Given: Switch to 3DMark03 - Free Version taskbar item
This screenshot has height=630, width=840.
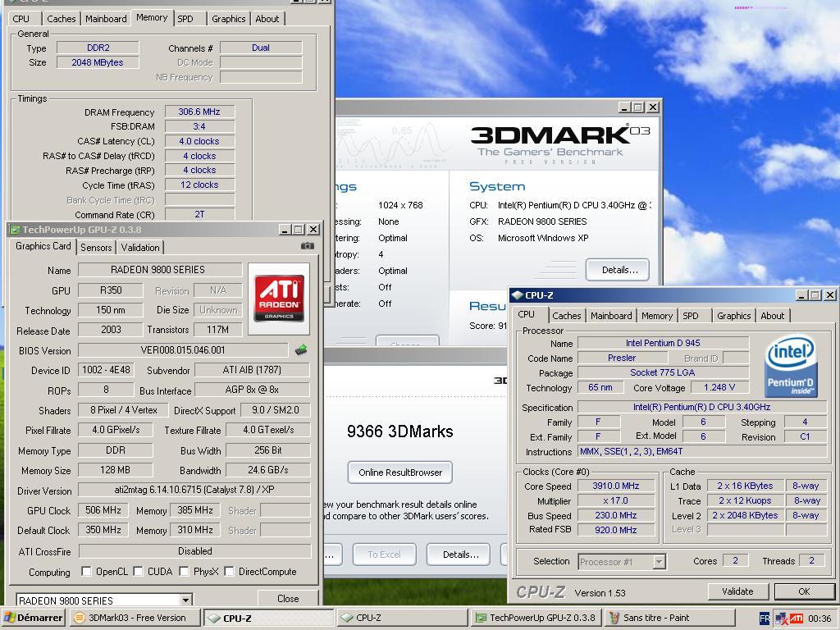Looking at the screenshot, I should coord(135,618).
